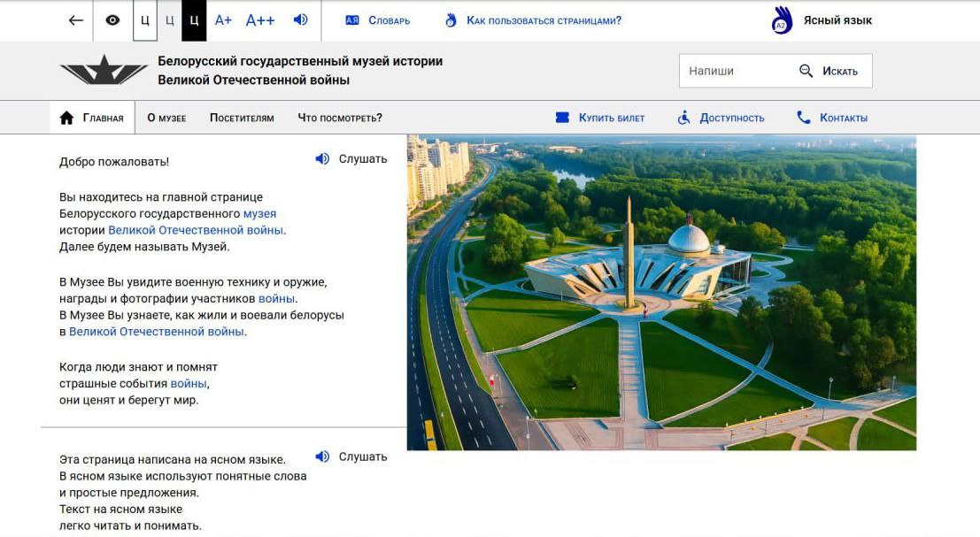The width and height of the screenshot is (980, 537).
Task: Open the Словарь dictionary
Action: 378,20
